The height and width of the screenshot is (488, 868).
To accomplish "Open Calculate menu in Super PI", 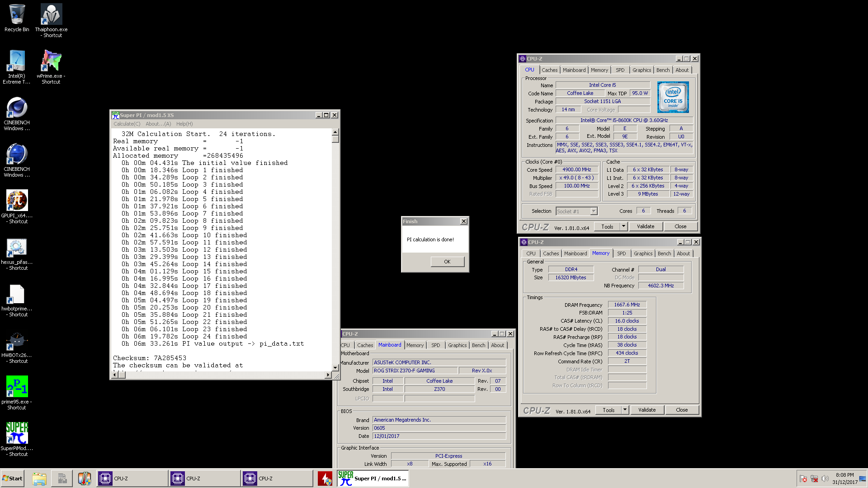I will 127,124.
